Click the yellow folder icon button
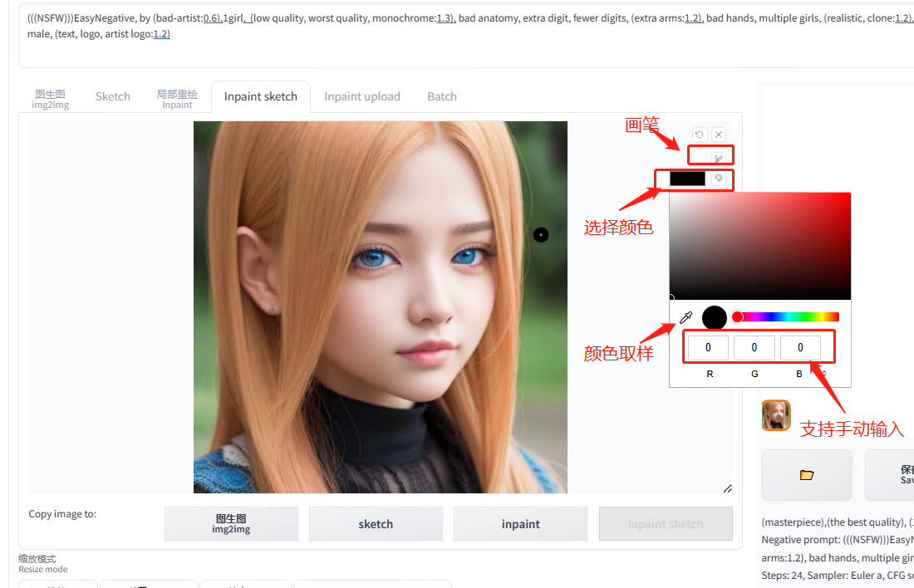This screenshot has width=914, height=588. (x=806, y=475)
